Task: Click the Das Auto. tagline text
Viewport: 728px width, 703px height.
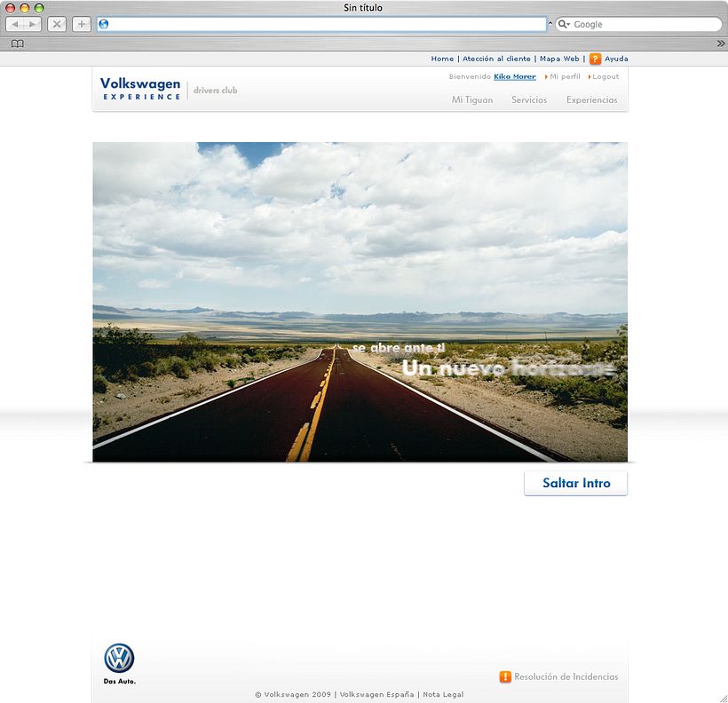Action: tap(119, 681)
